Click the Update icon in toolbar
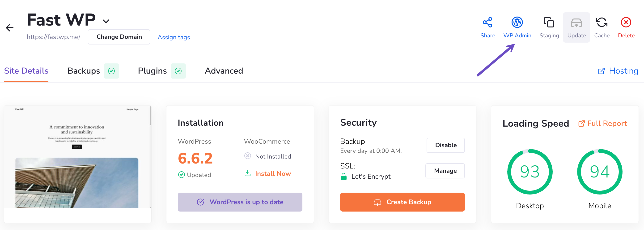Viewport: 644px width, 230px height. (576, 23)
